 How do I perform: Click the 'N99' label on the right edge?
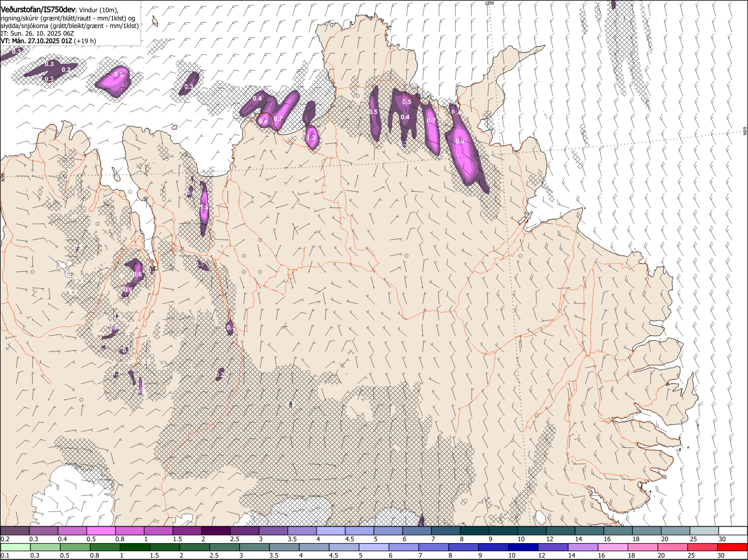pyautogui.click(x=745, y=131)
